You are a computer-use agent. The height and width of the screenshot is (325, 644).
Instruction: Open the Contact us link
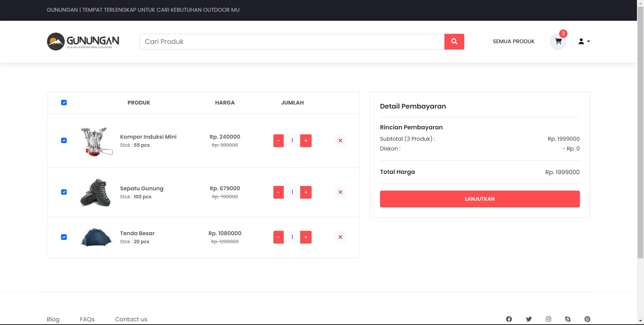click(131, 319)
